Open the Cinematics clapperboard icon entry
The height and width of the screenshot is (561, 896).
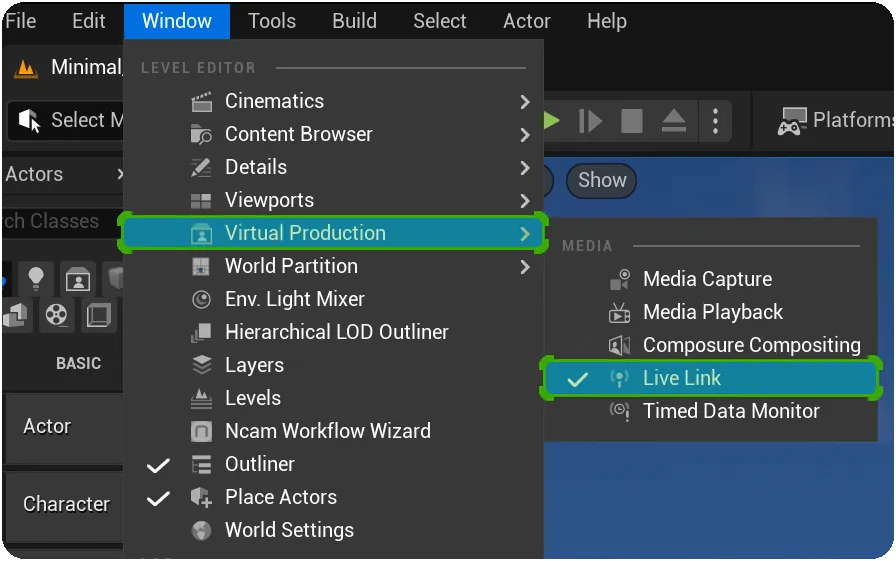tap(201, 102)
